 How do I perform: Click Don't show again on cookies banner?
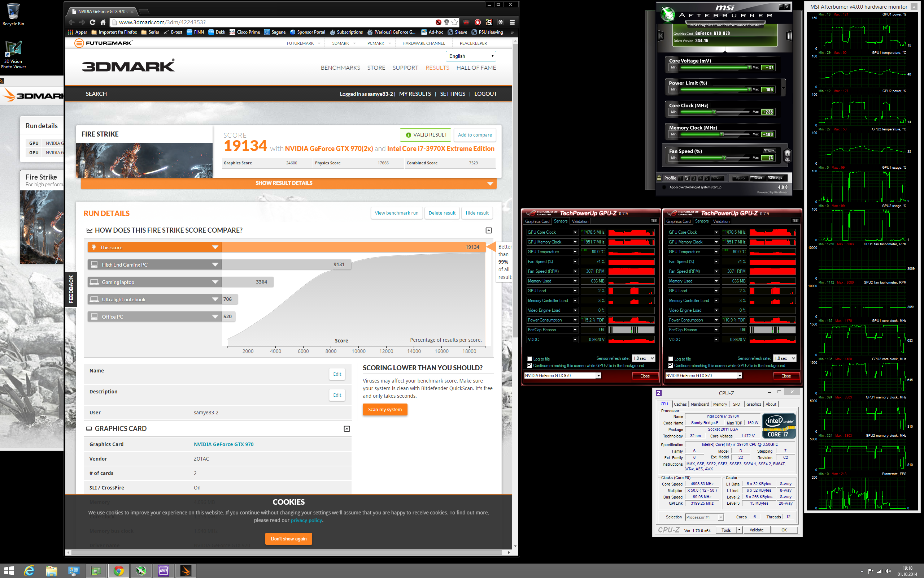click(x=288, y=539)
